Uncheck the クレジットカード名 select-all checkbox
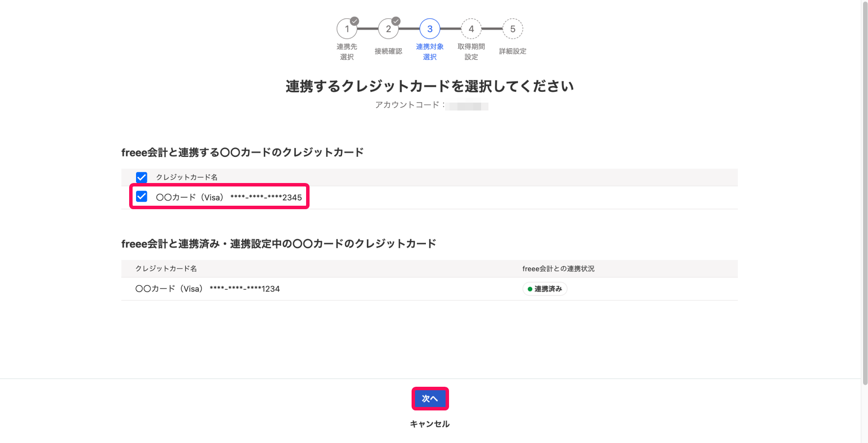Viewport: 868px width, 443px height. (x=141, y=177)
